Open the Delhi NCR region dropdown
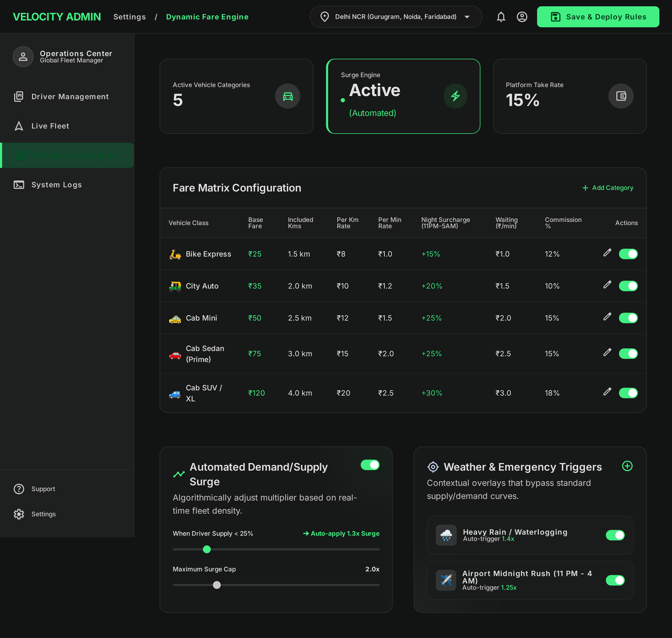 click(396, 17)
